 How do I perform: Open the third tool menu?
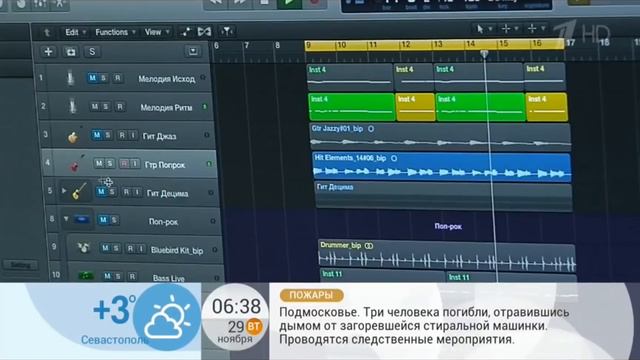536,29
